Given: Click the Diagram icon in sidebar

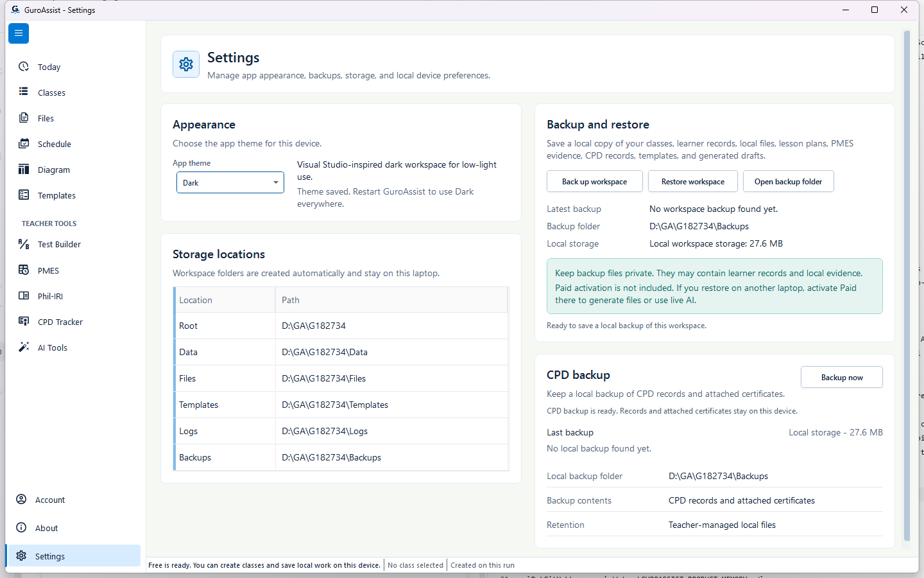Looking at the screenshot, I should click(24, 170).
